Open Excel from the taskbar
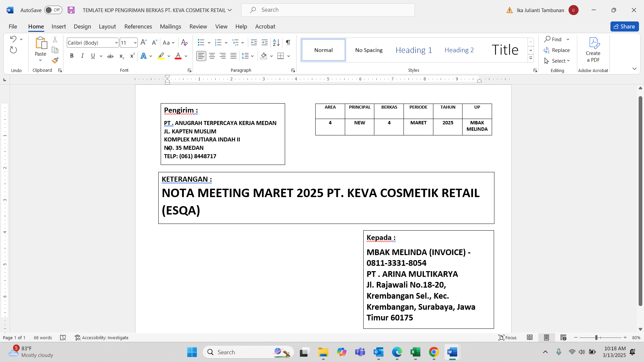Screen dimensions: 644x362 pos(415,352)
